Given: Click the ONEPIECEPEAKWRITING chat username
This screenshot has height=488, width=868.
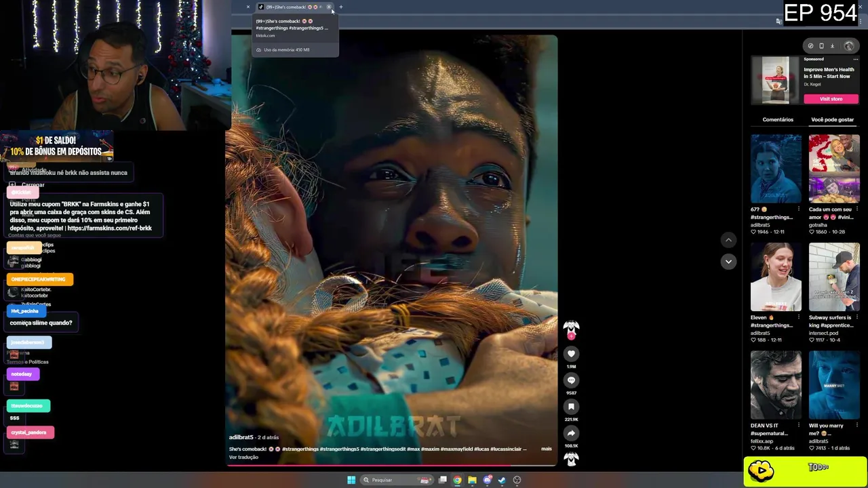Looking at the screenshot, I should click(39, 279).
